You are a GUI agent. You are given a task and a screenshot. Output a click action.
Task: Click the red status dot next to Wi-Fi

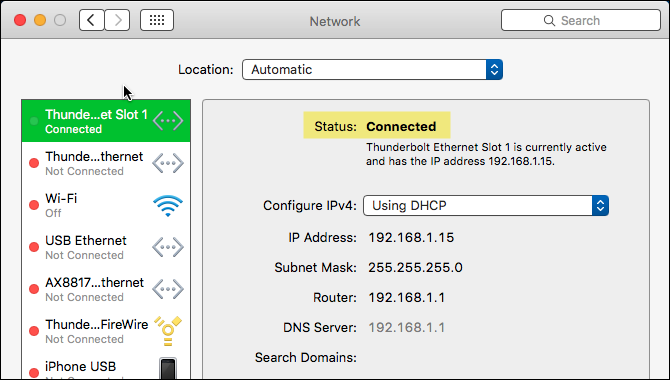click(x=34, y=205)
